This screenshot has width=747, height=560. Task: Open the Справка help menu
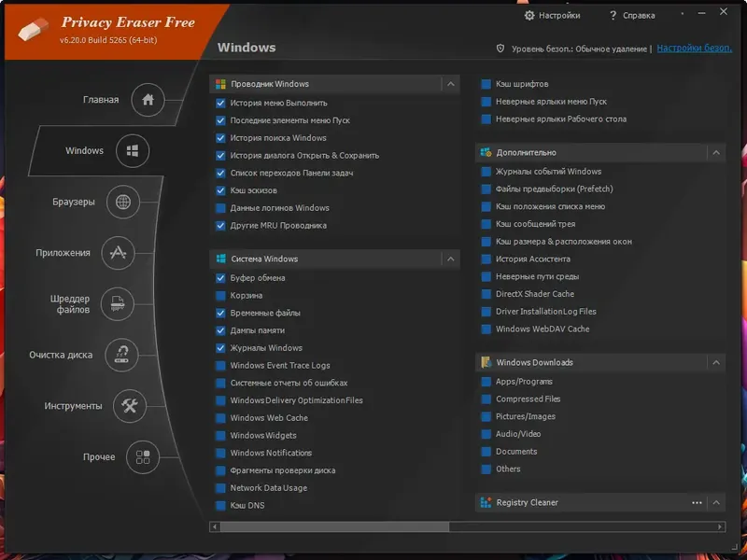coord(632,16)
